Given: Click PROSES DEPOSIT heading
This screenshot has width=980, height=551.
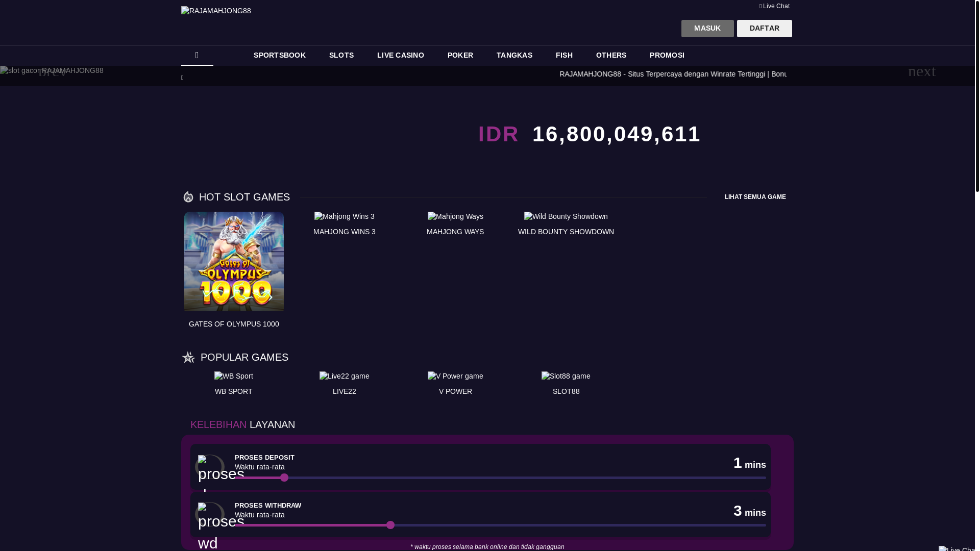Looking at the screenshot, I should point(264,458).
